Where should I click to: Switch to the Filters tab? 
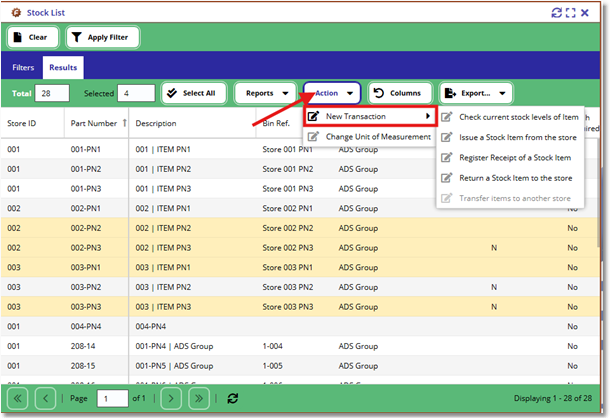[23, 68]
